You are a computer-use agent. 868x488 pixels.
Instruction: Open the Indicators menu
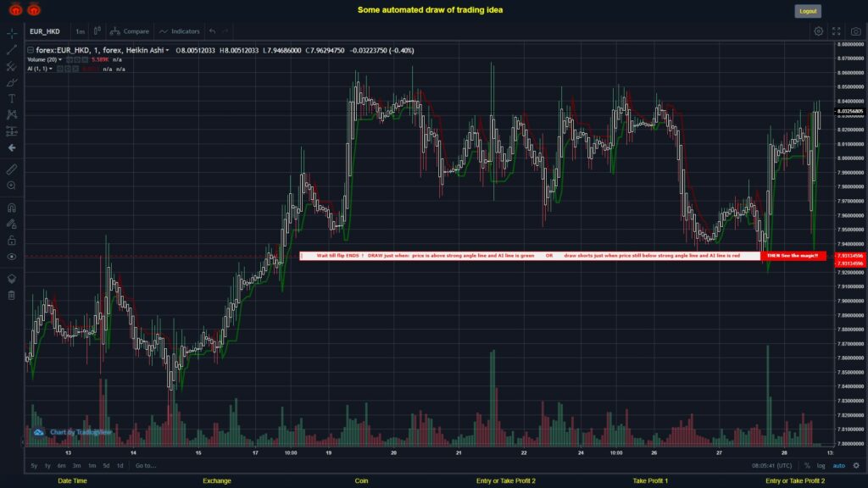(x=180, y=31)
